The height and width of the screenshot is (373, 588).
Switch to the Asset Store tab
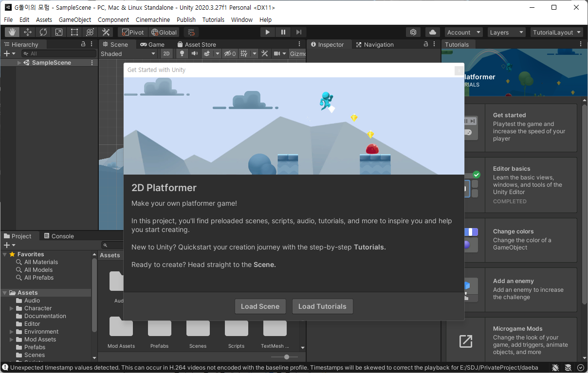tap(196, 44)
